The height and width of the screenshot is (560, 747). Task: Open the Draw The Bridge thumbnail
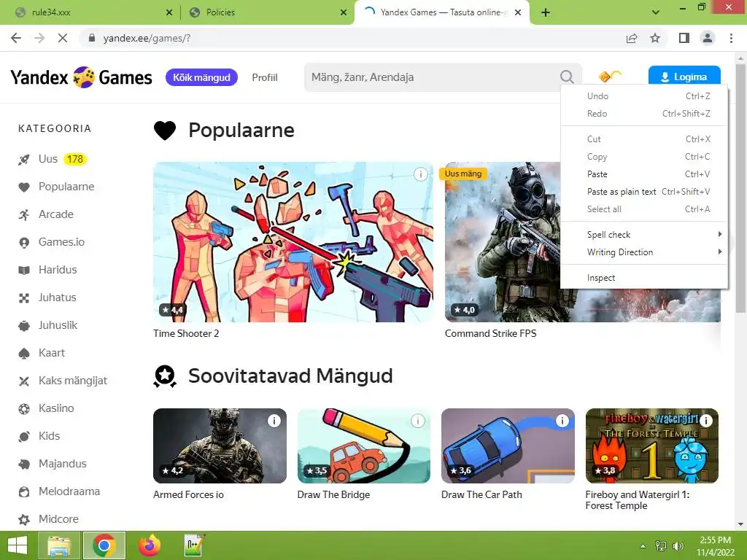(x=363, y=446)
